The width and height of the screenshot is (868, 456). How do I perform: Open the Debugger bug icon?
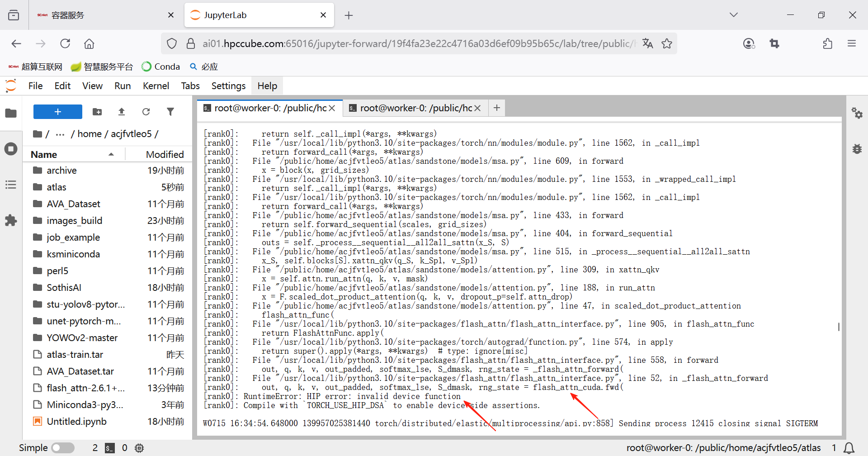pos(857,149)
